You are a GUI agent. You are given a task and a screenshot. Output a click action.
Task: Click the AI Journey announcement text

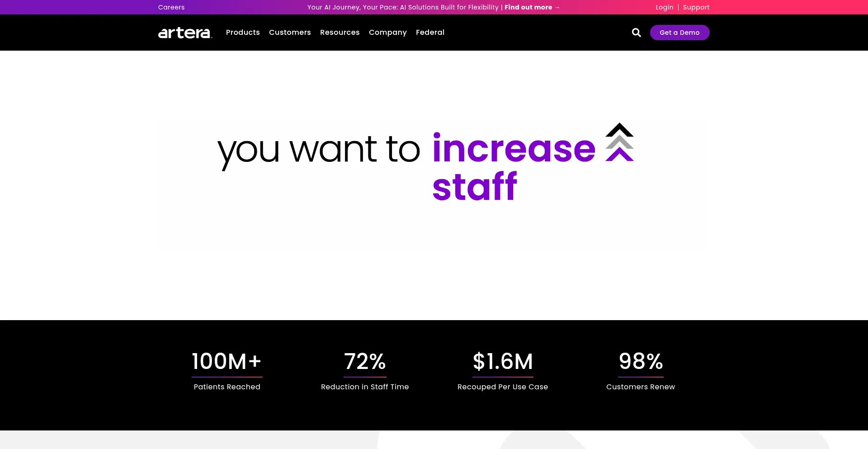tap(402, 7)
